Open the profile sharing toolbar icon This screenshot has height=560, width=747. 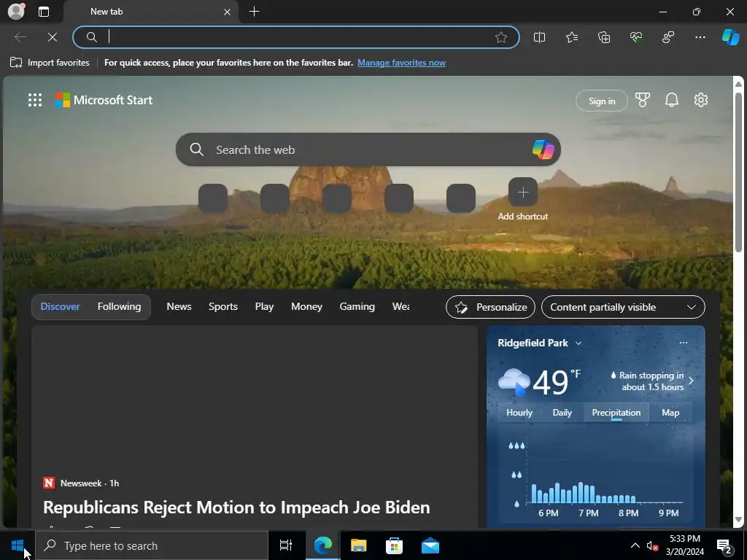668,37
